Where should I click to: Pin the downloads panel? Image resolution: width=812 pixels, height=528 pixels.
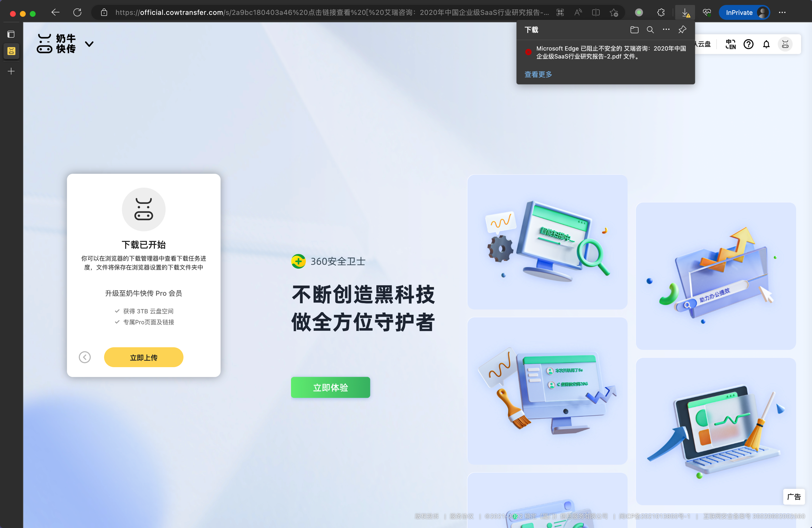[682, 30]
